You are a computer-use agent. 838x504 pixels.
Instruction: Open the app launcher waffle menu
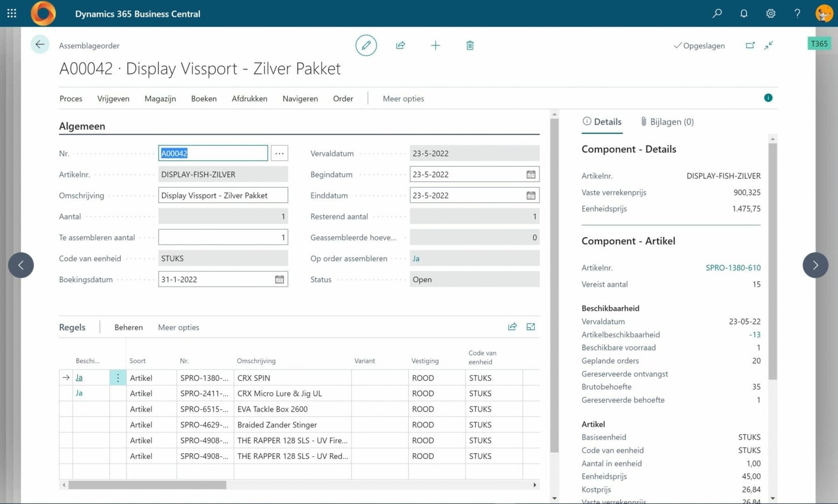12,13
